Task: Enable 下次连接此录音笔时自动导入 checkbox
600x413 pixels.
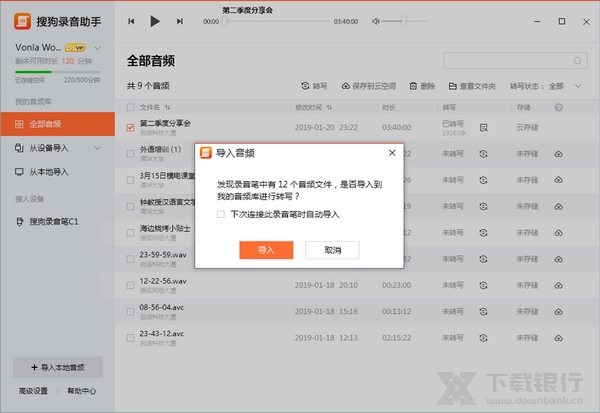Action: [x=221, y=215]
